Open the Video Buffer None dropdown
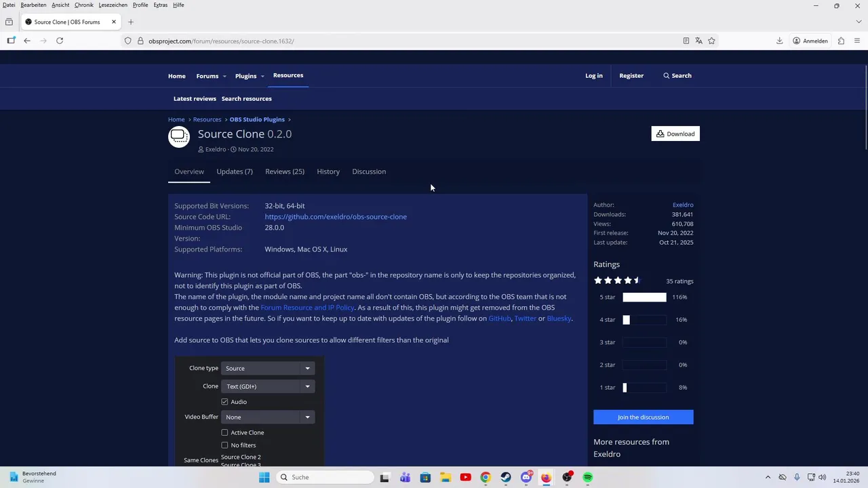868x488 pixels. tap(267, 417)
